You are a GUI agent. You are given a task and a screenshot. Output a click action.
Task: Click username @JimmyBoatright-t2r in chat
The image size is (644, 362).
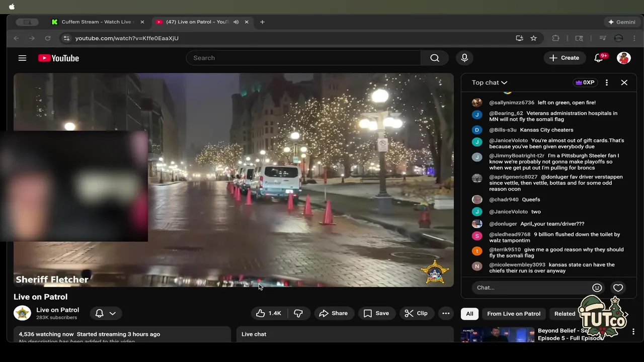click(517, 156)
